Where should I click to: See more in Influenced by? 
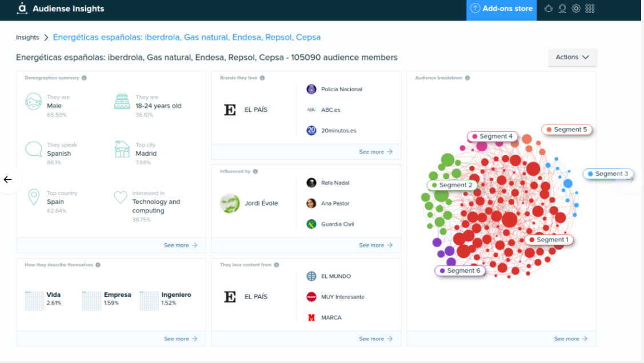[376, 245]
